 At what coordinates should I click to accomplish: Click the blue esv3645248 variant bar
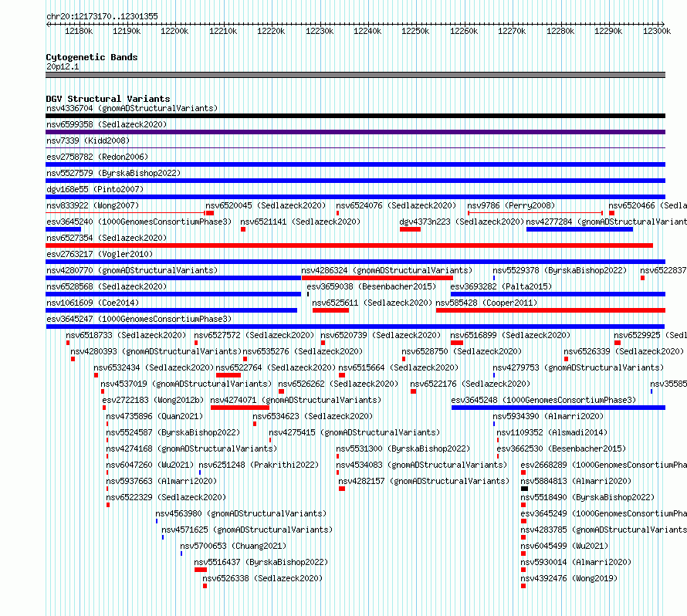tap(558, 408)
